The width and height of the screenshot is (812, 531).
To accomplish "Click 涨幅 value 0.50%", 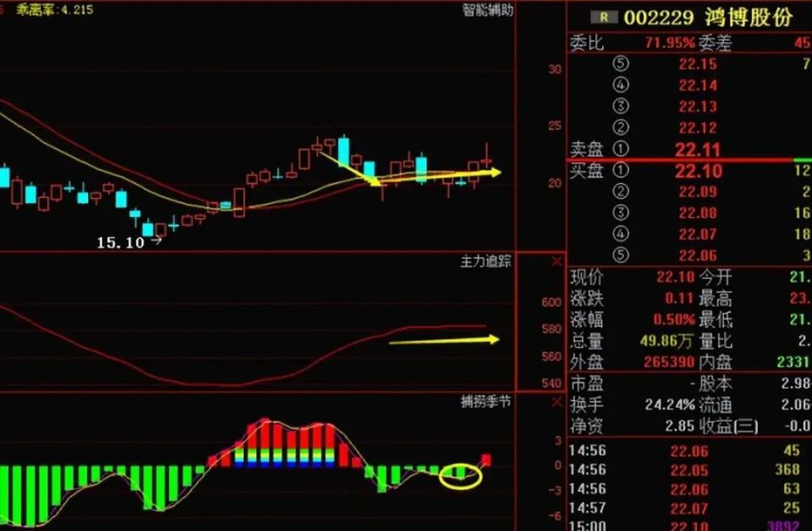I will (x=674, y=320).
